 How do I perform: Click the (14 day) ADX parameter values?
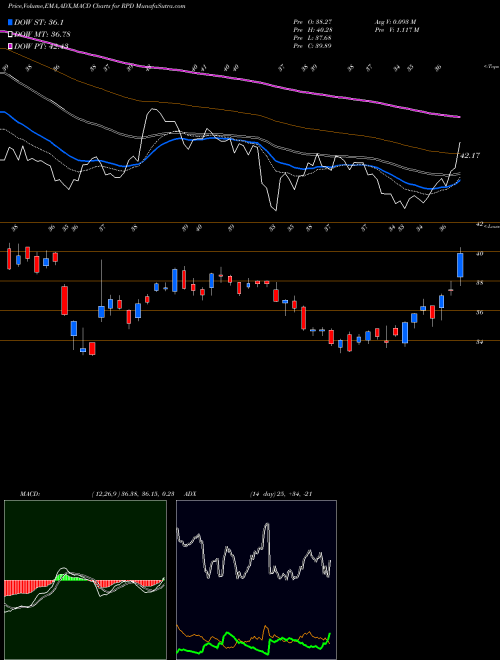pos(281,494)
